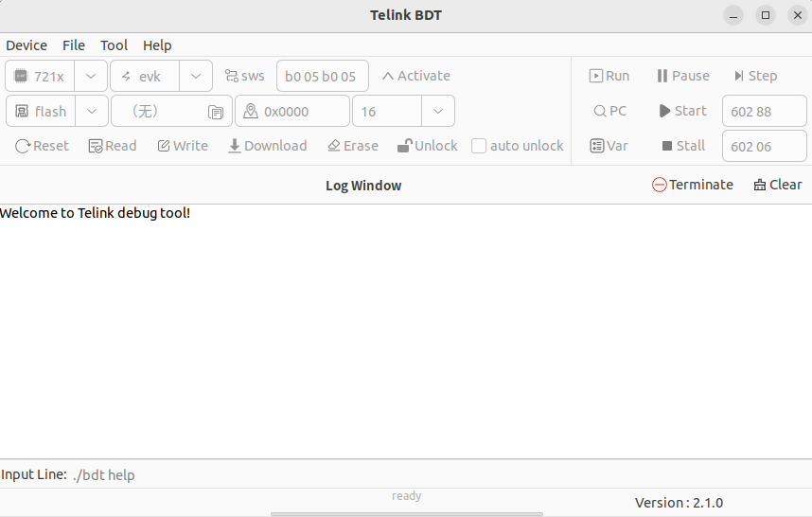
Task: Expand the flash memory type dropdown
Action: click(x=92, y=112)
